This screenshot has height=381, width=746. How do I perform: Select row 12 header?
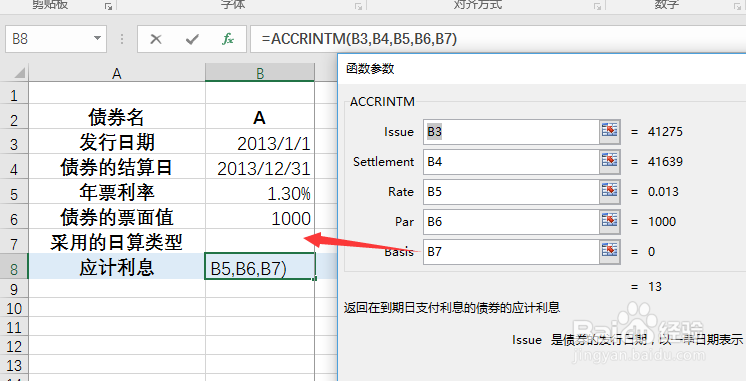pyautogui.click(x=14, y=346)
